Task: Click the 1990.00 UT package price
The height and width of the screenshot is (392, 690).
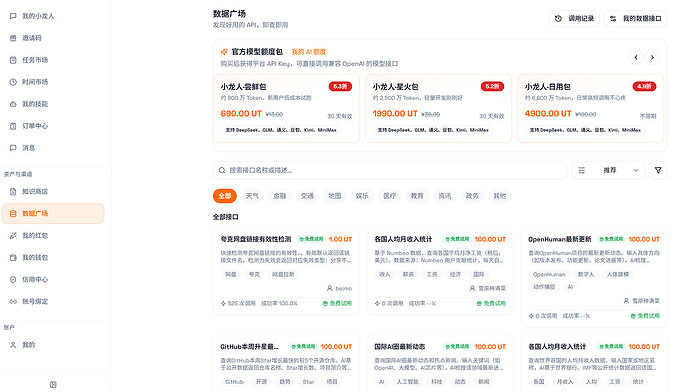Action: coord(395,114)
